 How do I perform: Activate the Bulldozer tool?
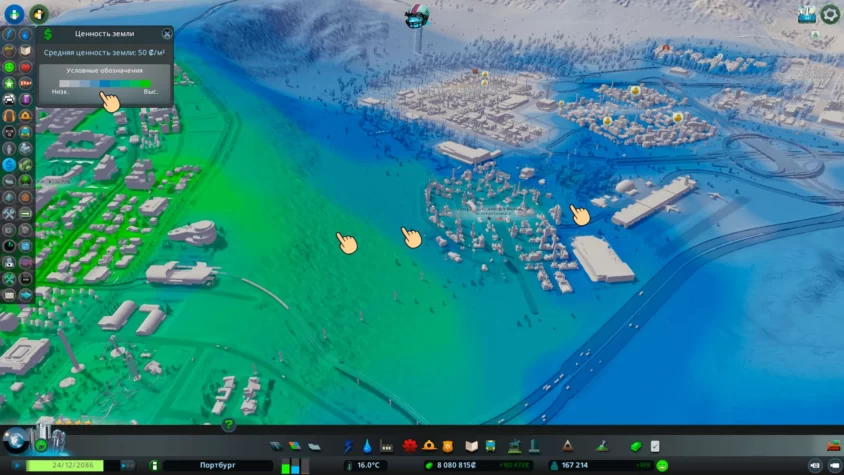click(833, 446)
